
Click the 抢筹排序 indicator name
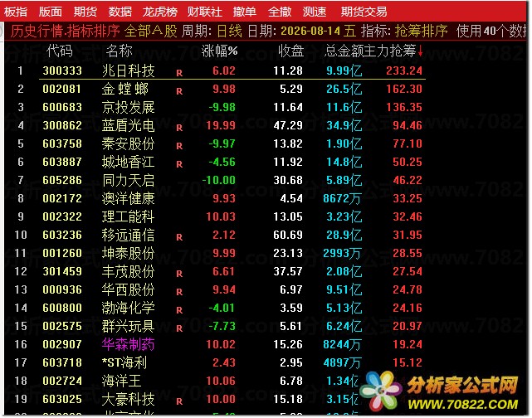tap(421, 32)
